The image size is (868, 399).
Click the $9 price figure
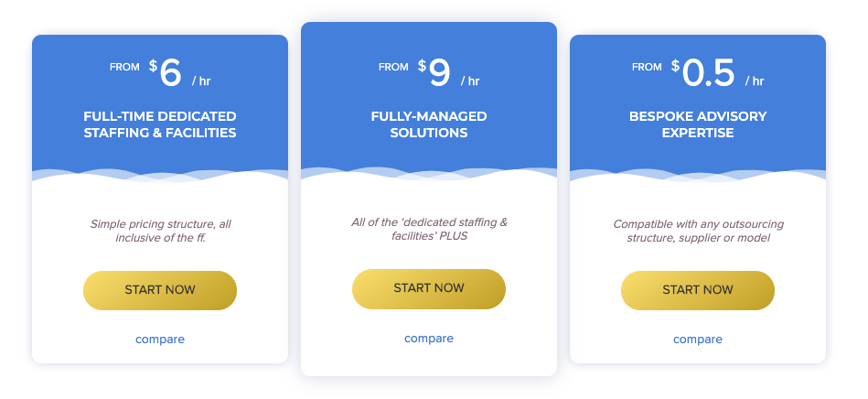[x=434, y=73]
